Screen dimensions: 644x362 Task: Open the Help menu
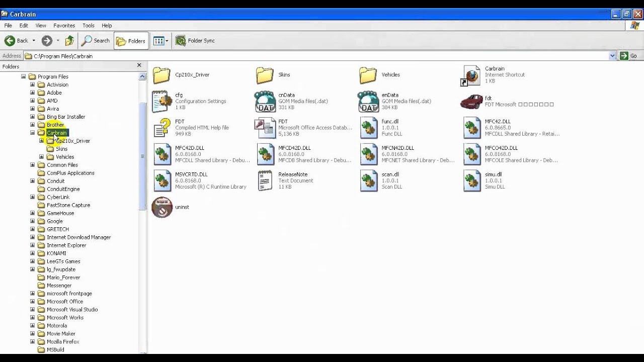click(107, 26)
